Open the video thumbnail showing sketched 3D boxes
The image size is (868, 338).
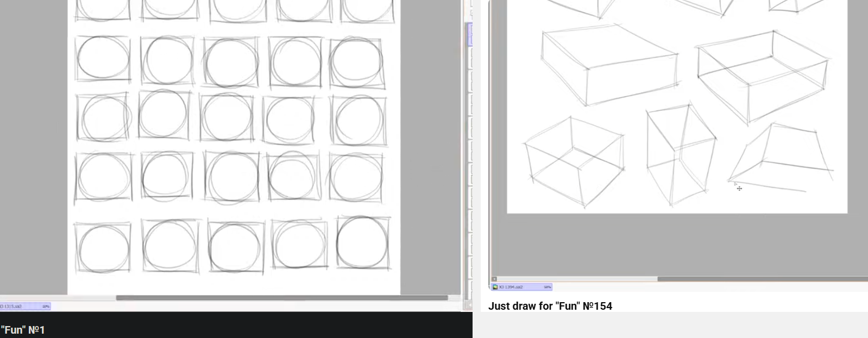pos(678,146)
